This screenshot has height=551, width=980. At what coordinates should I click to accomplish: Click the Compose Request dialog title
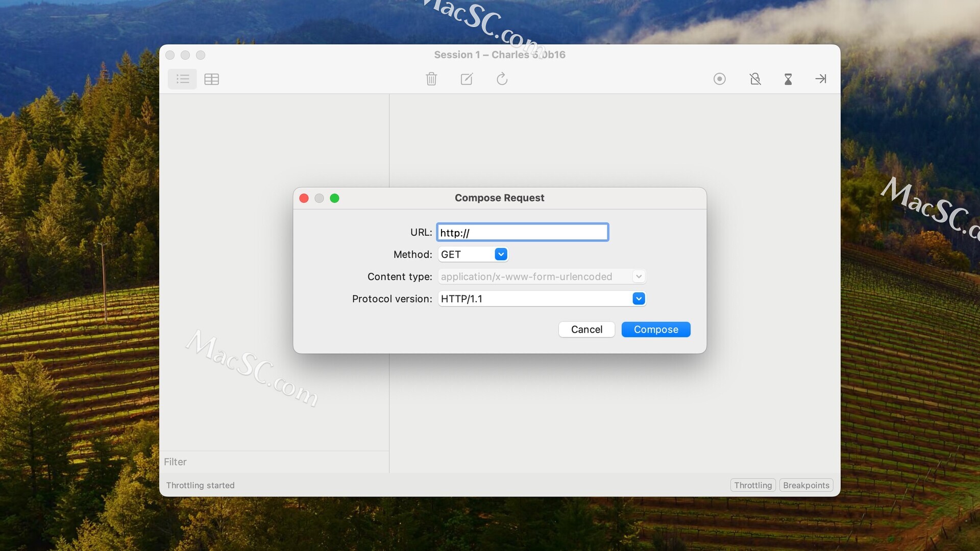pos(499,198)
